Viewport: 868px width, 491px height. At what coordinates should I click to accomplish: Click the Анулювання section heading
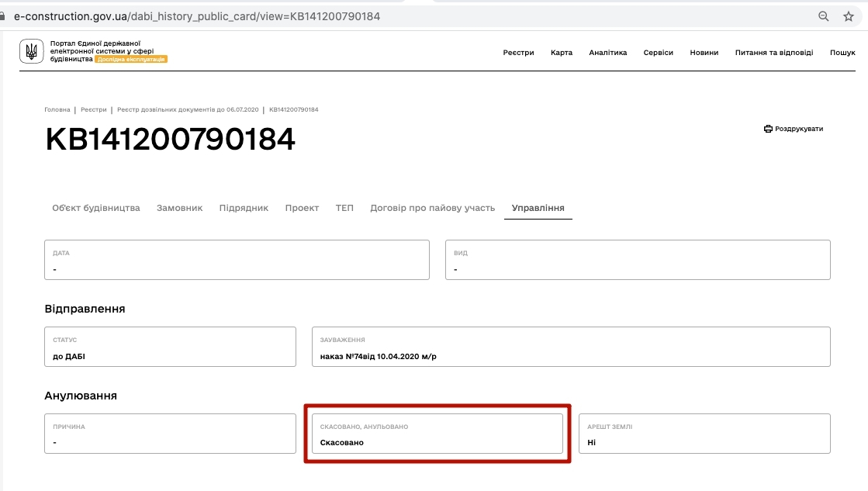pos(80,396)
